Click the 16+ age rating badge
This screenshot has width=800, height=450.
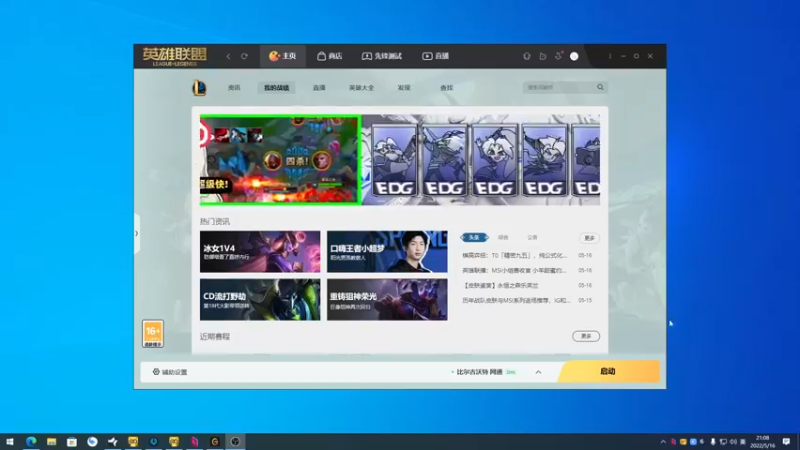click(153, 334)
